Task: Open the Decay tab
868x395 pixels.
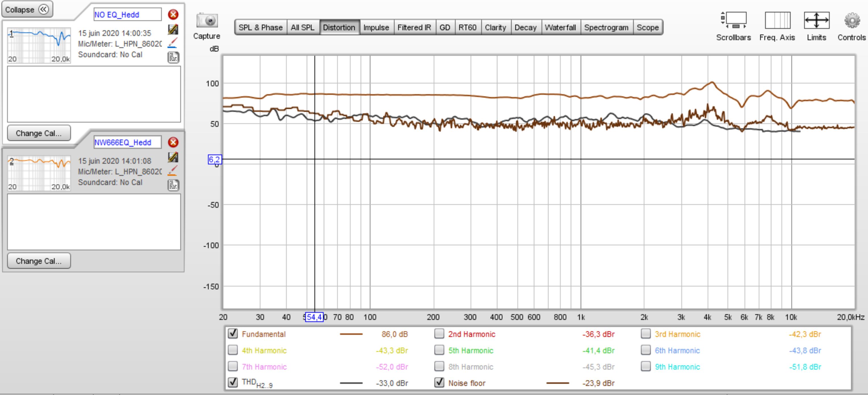Action: click(525, 27)
